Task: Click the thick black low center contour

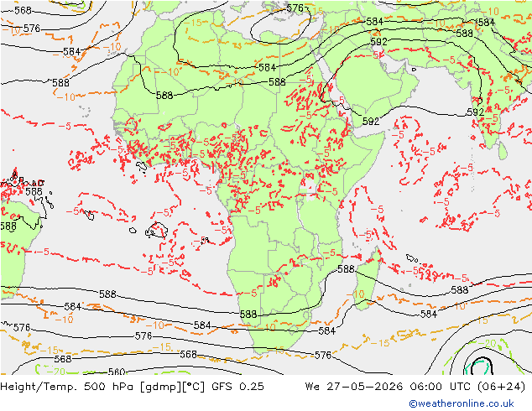Action: pos(482,366)
